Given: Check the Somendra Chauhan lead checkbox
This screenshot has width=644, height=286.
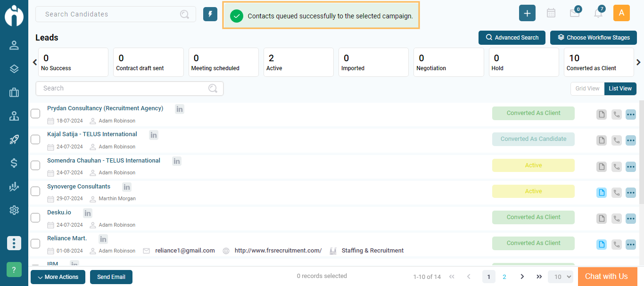Looking at the screenshot, I should pos(35,165).
